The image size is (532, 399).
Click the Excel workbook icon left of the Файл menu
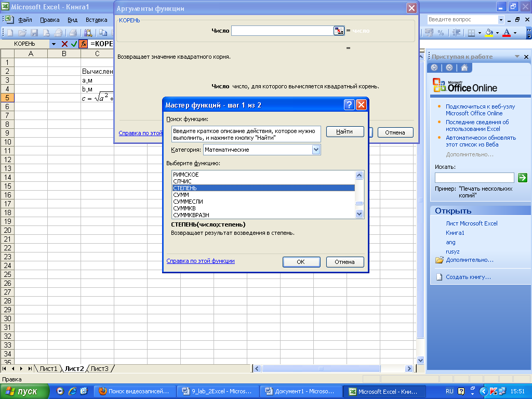(9, 19)
